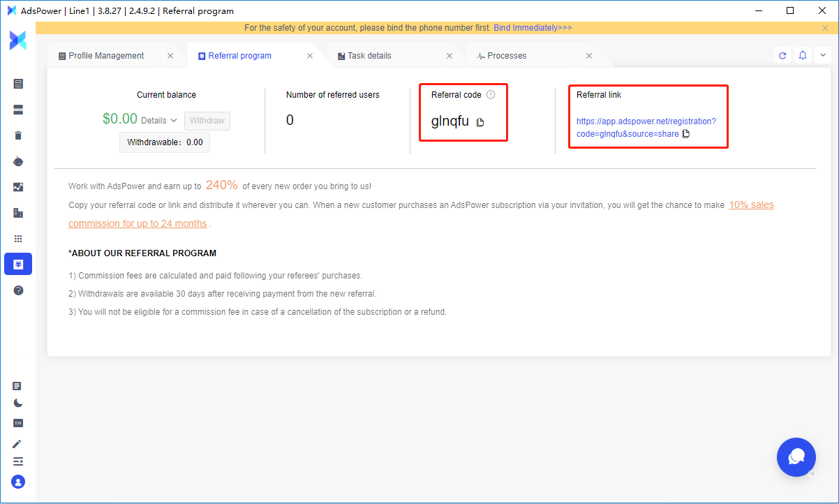Copy the referral code glnqfu
The width and height of the screenshot is (839, 504).
(480, 122)
